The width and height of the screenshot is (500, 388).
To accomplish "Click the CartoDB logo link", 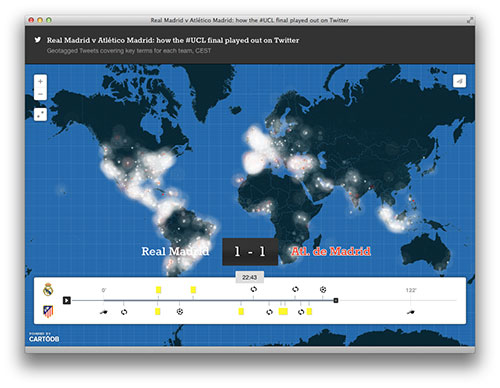I will coord(44,337).
